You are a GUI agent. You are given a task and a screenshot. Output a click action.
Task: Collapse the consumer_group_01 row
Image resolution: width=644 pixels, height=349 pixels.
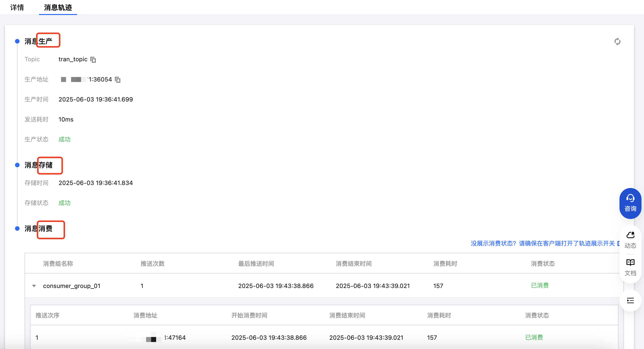tap(34, 286)
